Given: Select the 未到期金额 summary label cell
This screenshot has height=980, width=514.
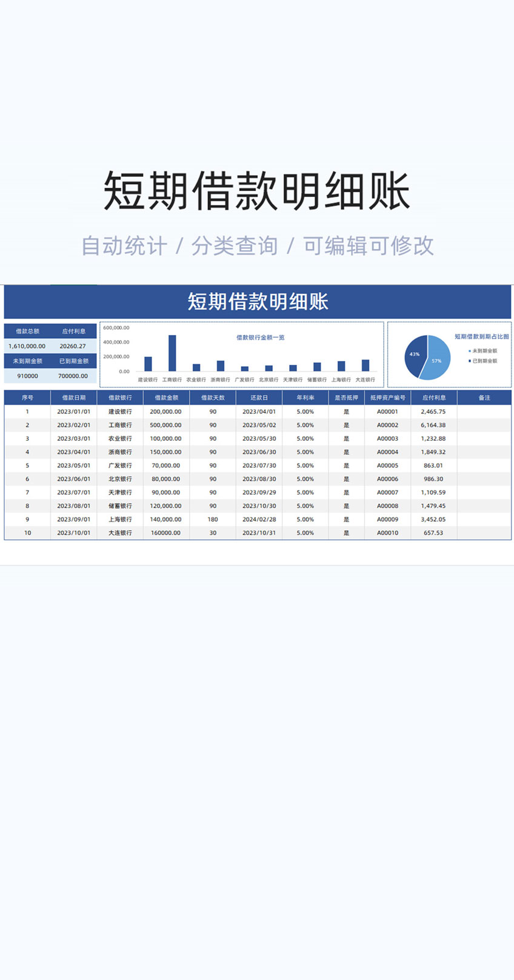Looking at the screenshot, I should 27,361.
